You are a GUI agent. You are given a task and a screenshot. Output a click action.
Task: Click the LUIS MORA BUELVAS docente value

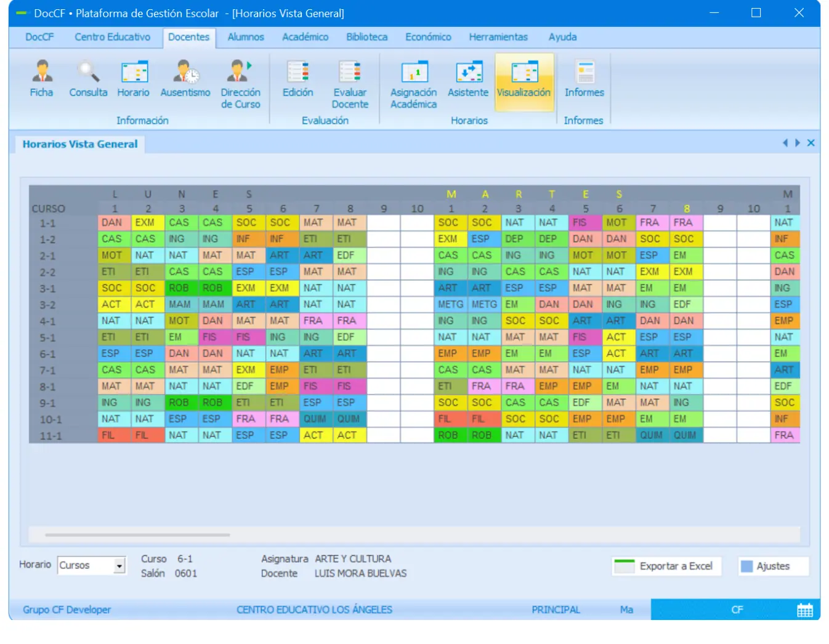pyautogui.click(x=361, y=574)
